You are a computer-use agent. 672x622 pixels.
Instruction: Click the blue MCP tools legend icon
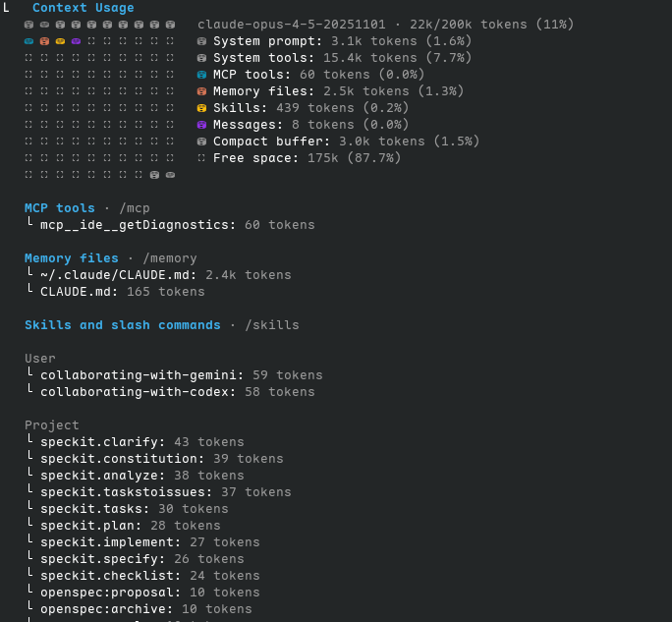(x=201, y=75)
